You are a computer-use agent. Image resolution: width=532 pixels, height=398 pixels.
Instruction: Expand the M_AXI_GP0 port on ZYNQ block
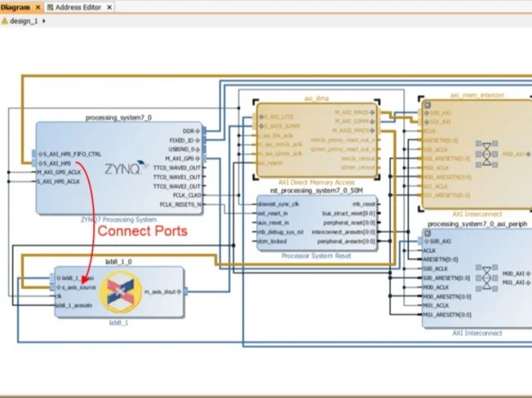[x=198, y=157]
